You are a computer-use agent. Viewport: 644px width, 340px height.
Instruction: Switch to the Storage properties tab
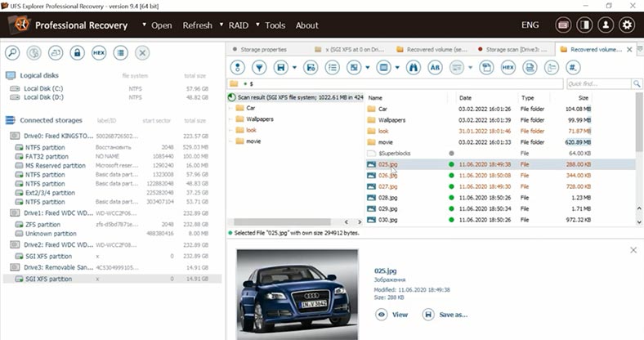263,49
